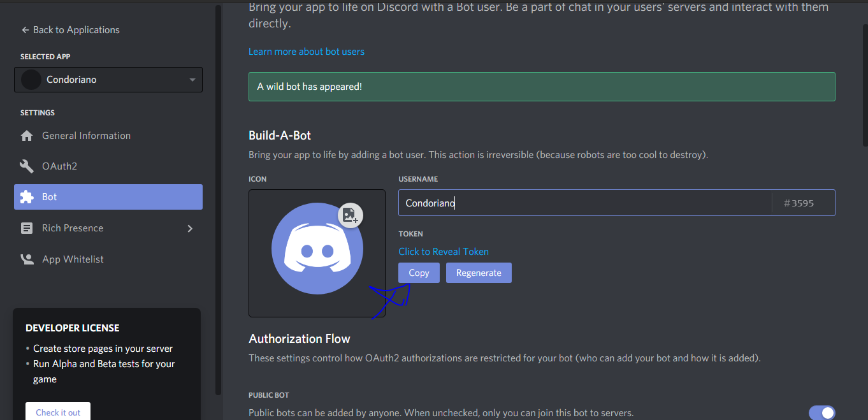This screenshot has width=868, height=420.
Task: Toggle the Public Bot switch
Action: (x=822, y=413)
